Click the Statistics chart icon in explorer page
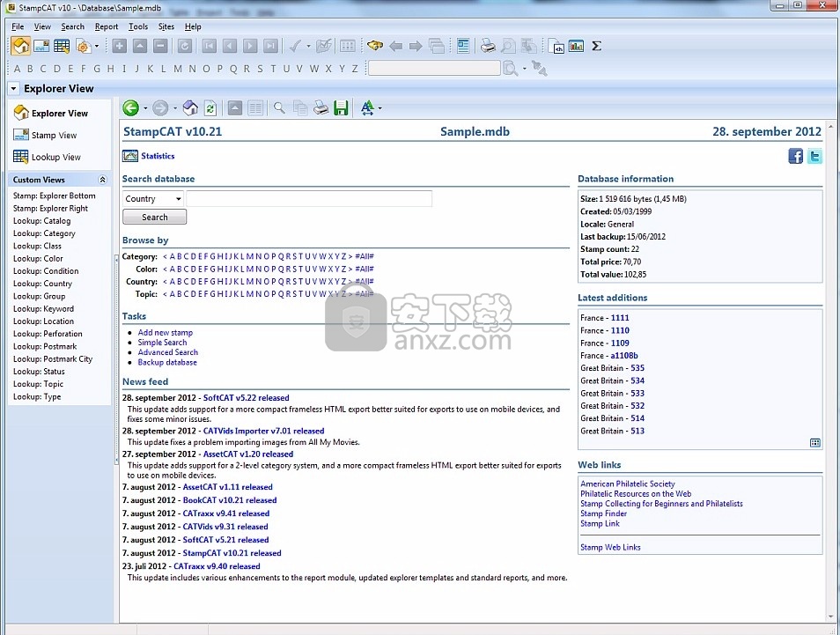 click(x=130, y=156)
